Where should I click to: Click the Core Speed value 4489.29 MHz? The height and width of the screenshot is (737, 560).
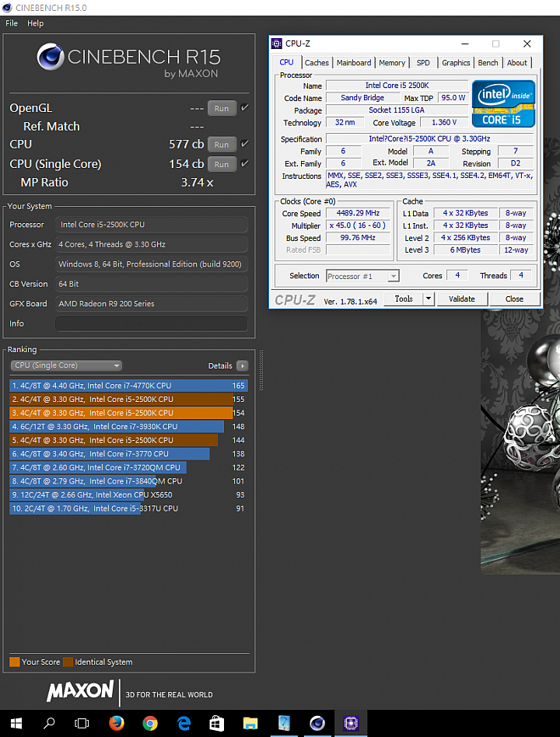358,213
